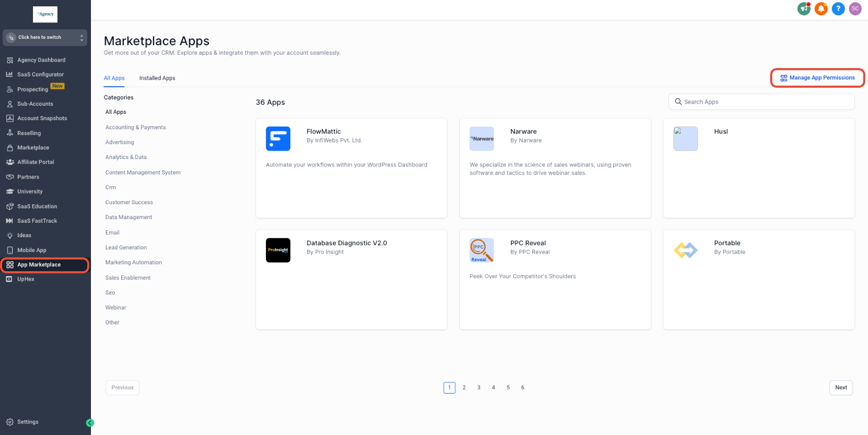Click the Next page button
The image size is (868, 435).
841,388
